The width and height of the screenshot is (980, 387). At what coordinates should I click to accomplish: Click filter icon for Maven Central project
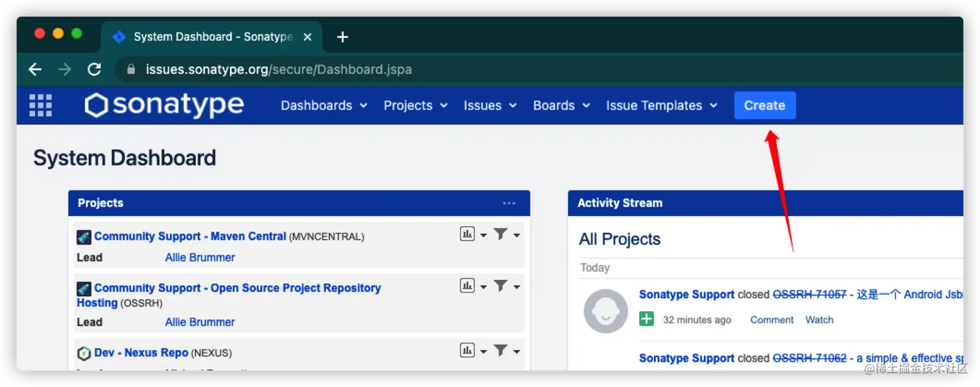click(x=500, y=235)
